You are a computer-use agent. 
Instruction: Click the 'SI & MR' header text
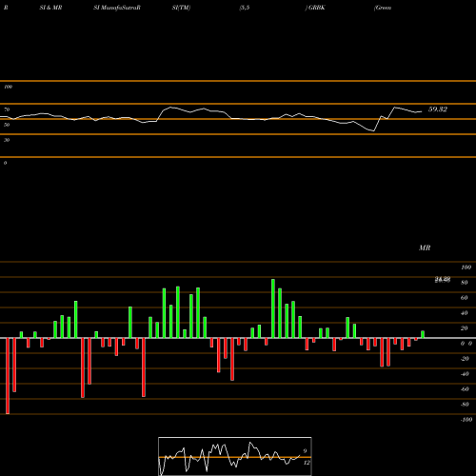click(50, 8)
